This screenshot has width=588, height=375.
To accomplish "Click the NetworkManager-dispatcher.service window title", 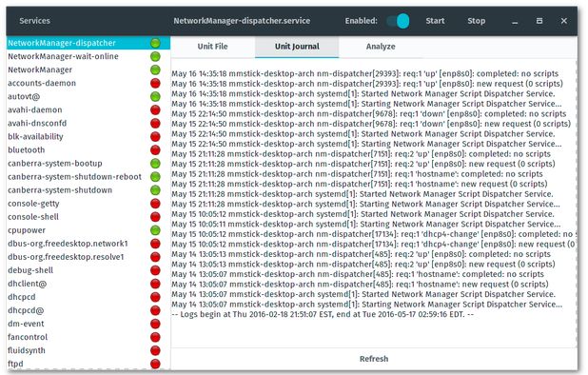I will coord(242,21).
